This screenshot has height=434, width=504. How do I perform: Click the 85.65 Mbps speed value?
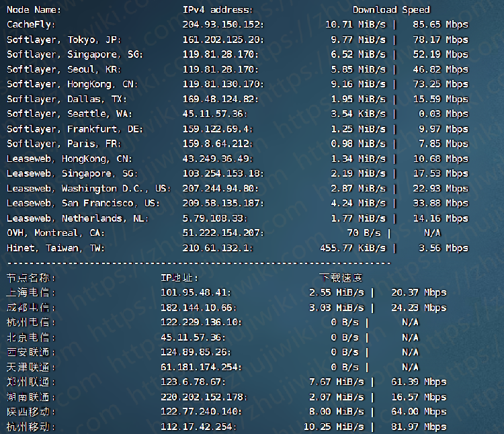(440, 24)
